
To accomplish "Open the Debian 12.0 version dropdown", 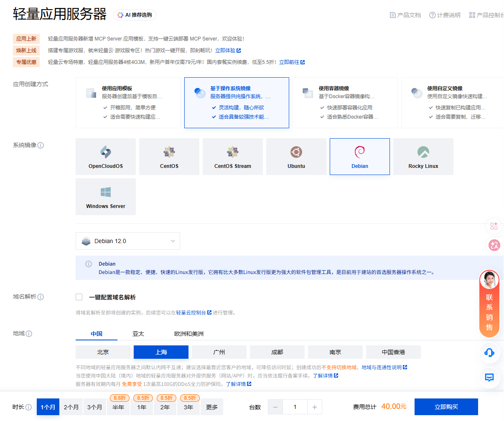I will [x=127, y=241].
